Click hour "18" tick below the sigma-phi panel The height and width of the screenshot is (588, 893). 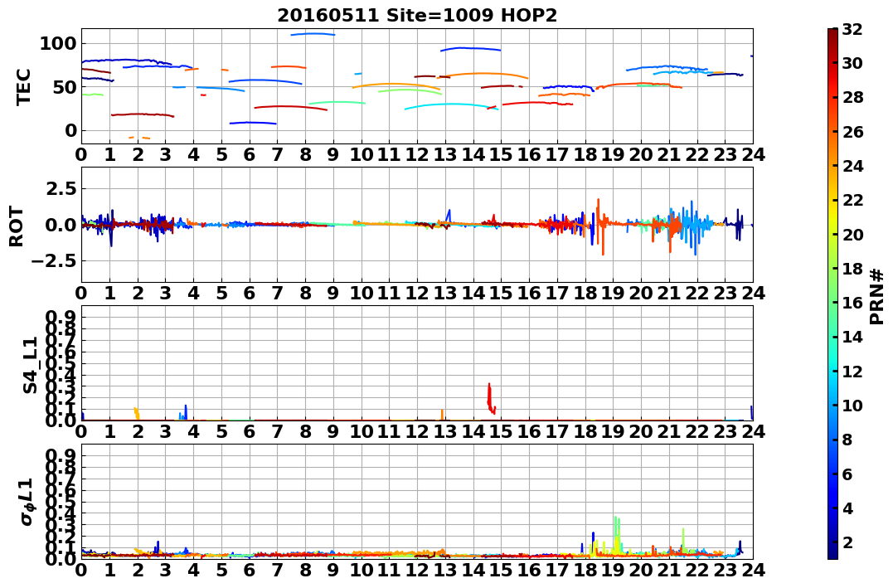(x=585, y=570)
